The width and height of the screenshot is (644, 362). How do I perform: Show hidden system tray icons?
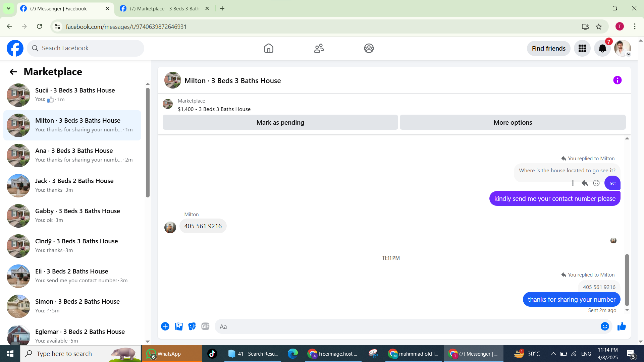tap(553, 354)
